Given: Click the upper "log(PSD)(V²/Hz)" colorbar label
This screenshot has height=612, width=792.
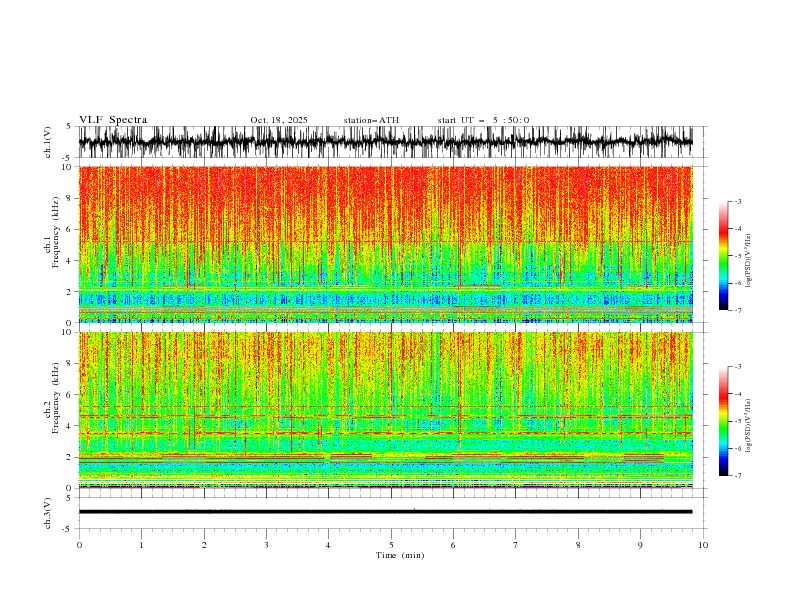Looking at the screenshot, I should pyautogui.click(x=749, y=261).
